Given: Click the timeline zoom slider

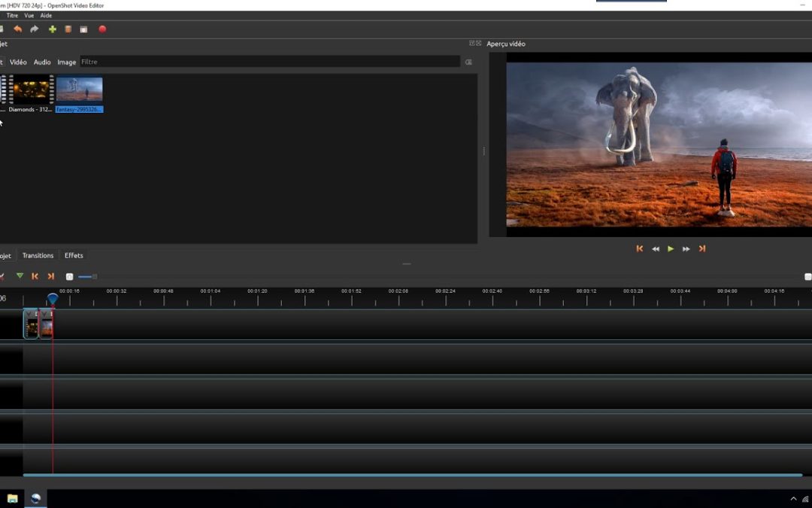Looking at the screenshot, I should pos(86,277).
